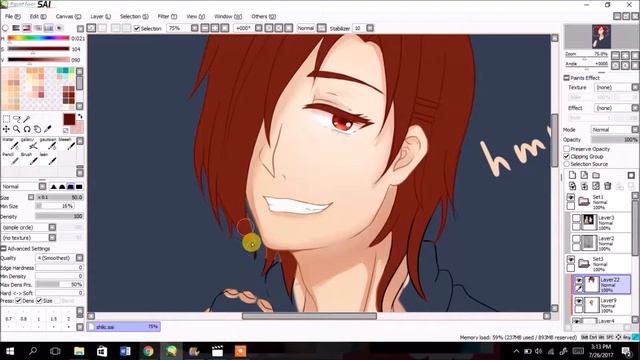The image size is (640, 360).
Task: Enable Selection Source checkbox
Action: (567, 164)
